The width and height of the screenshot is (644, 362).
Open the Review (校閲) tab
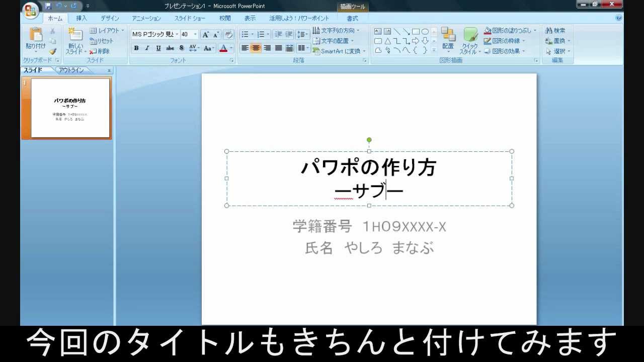[x=225, y=19]
